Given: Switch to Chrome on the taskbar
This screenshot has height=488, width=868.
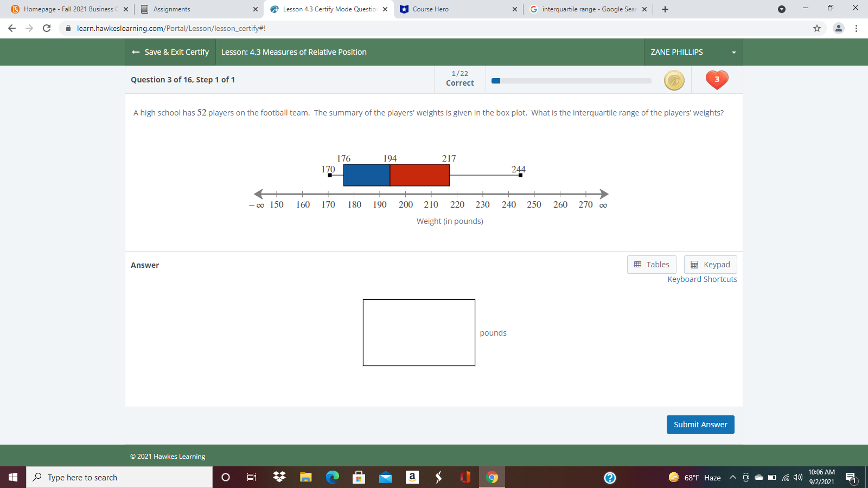Looking at the screenshot, I should tap(492, 477).
